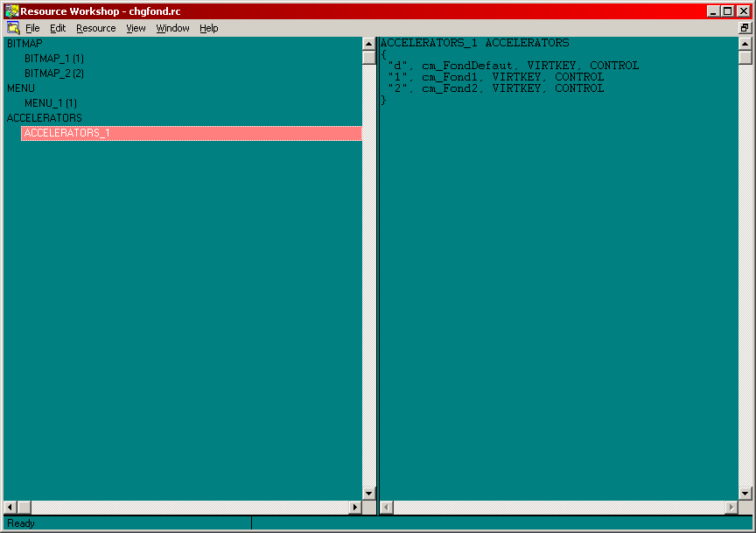
Task: Select MENU_1 resource item
Action: click(x=50, y=103)
